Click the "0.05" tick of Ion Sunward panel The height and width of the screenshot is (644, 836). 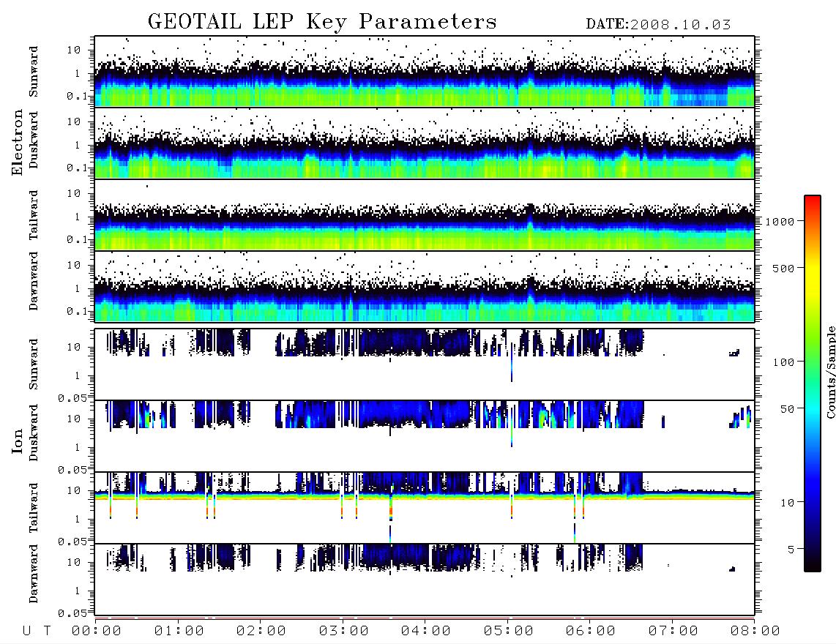[x=72, y=397]
